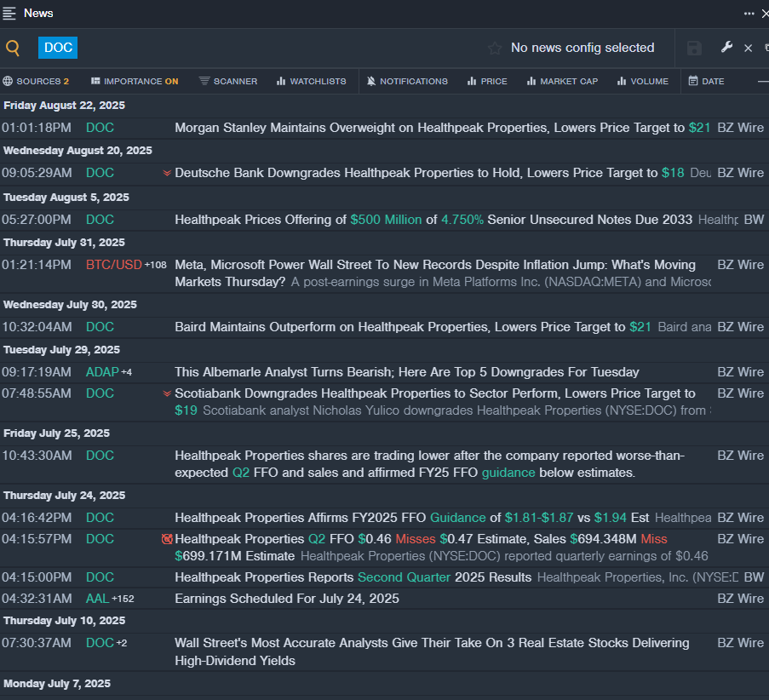Click the downgrade arrow icon on Deutsche Bank row
769x700 pixels.
[x=167, y=173]
